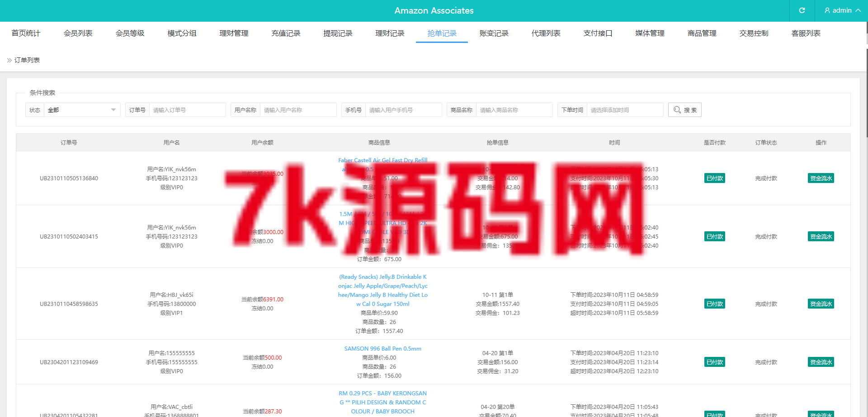The width and height of the screenshot is (868, 417).
Task: Open 理财记录 tab
Action: (390, 33)
